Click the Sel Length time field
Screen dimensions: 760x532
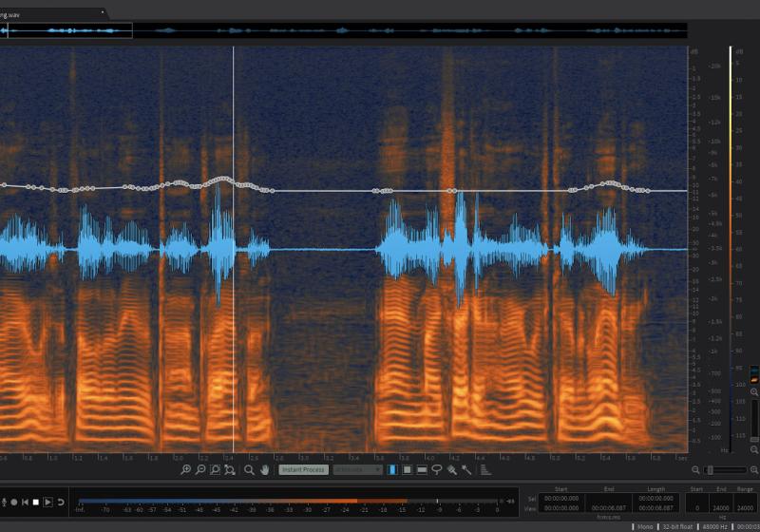coord(655,498)
